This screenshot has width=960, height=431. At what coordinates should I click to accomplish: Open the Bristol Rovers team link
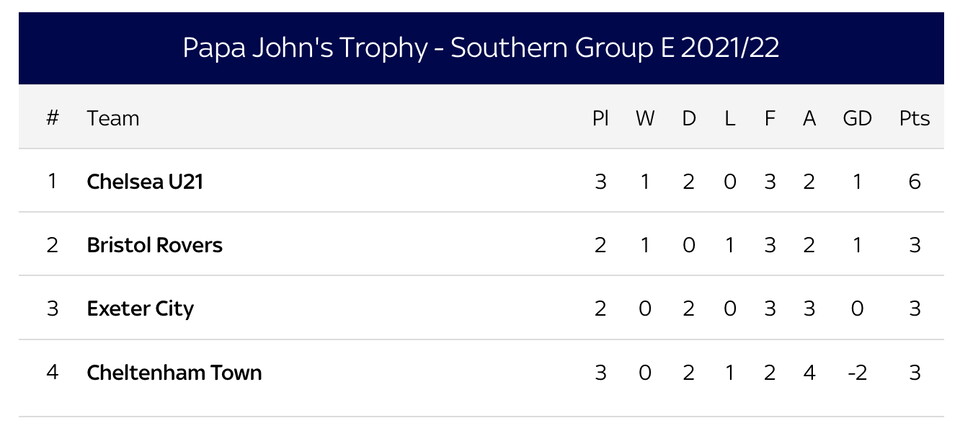pyautogui.click(x=154, y=245)
